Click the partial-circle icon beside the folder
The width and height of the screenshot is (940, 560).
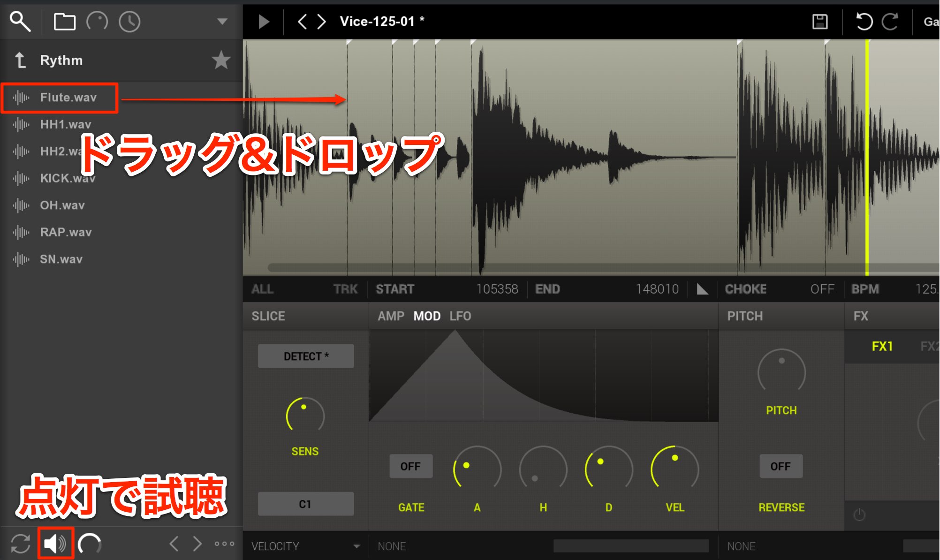97,22
